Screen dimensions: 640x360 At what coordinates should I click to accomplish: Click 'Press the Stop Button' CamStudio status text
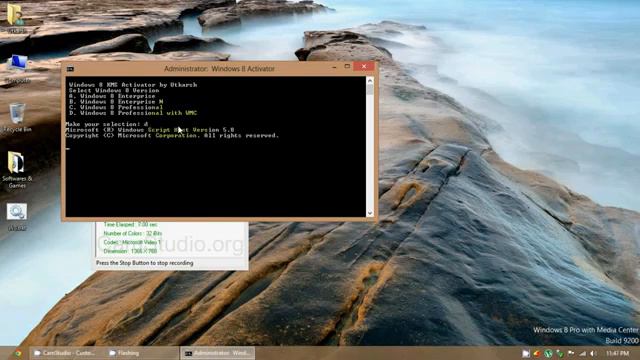click(144, 263)
